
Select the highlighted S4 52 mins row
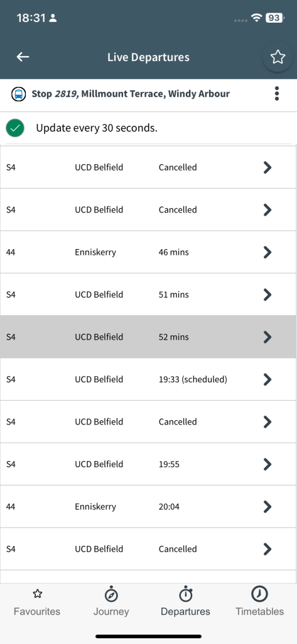[148, 337]
